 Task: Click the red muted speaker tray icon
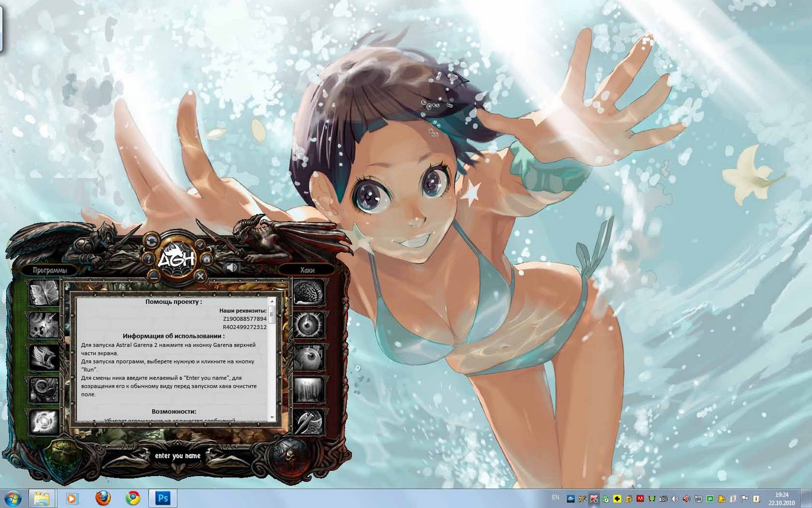[686, 499]
